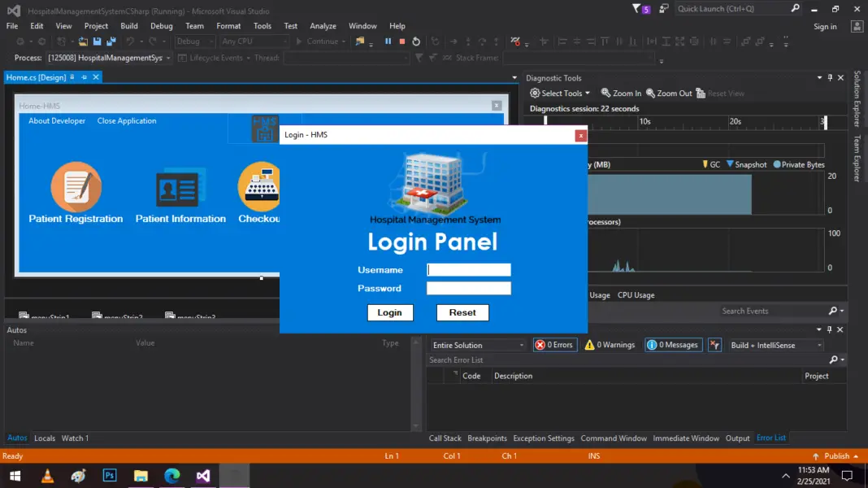Open the Entire Solution scope dropdown

pos(478,345)
